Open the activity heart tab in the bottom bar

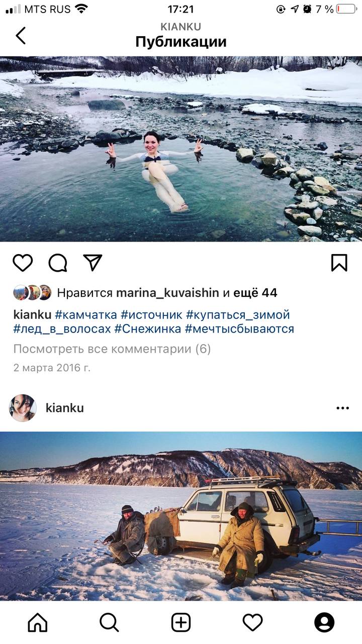coord(253,623)
